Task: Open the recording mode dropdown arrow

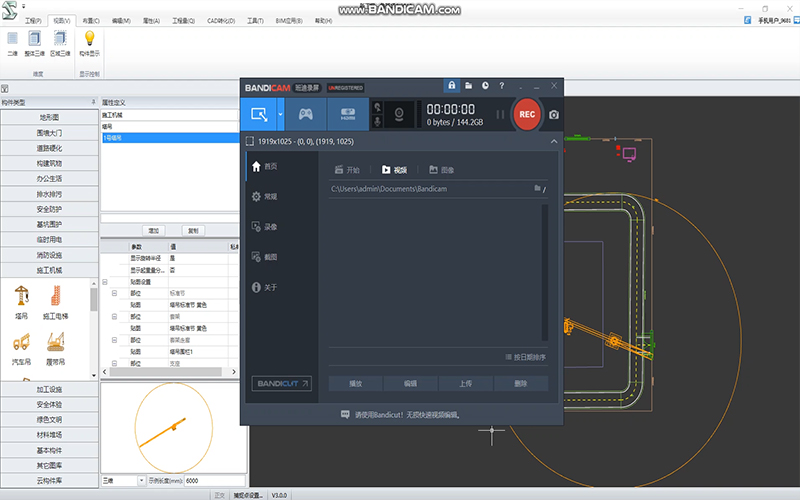Action: tap(280, 114)
